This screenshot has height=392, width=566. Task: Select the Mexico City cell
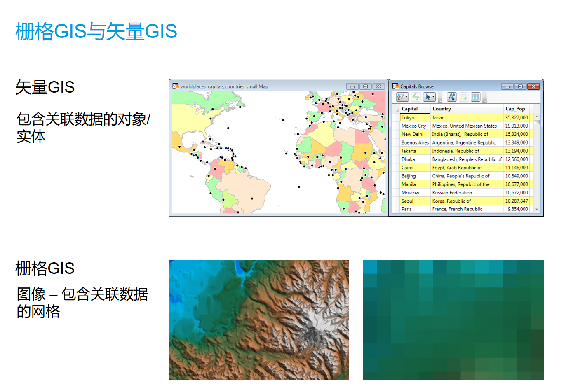(415, 126)
